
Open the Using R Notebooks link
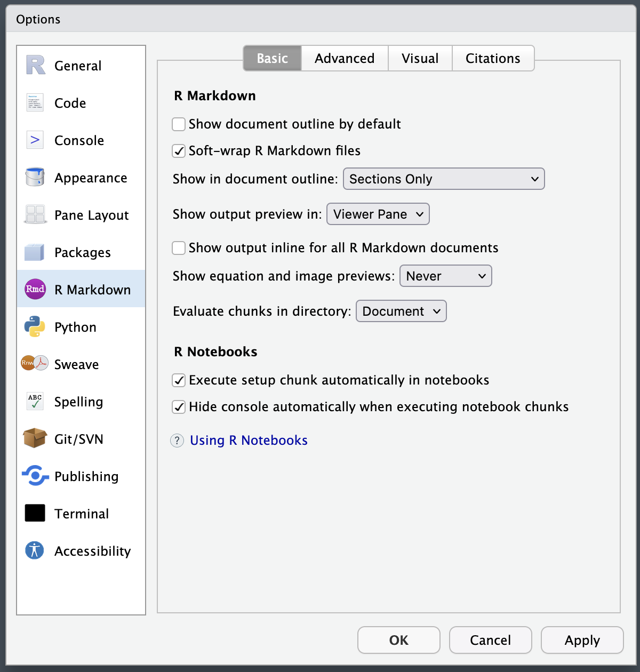[249, 441]
